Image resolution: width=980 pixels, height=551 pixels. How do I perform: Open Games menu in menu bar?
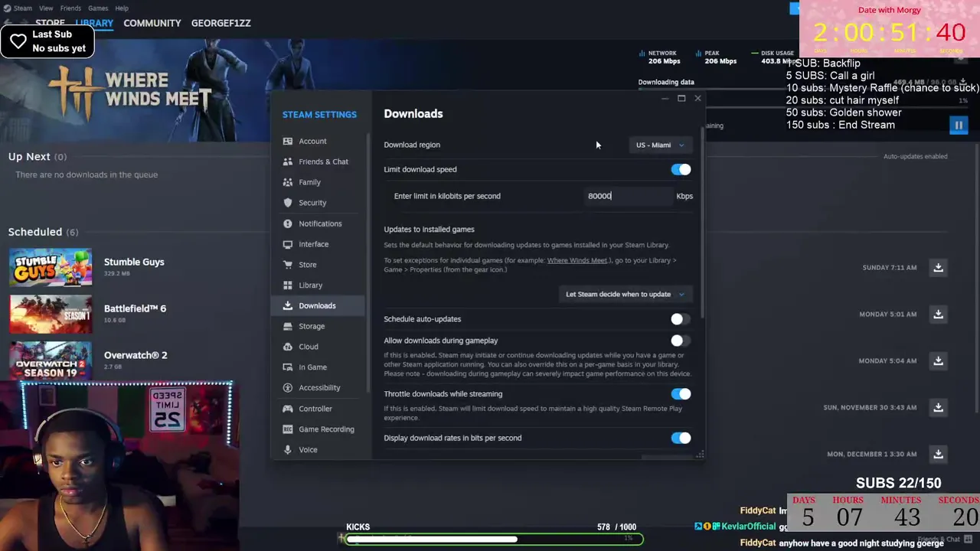tap(98, 8)
